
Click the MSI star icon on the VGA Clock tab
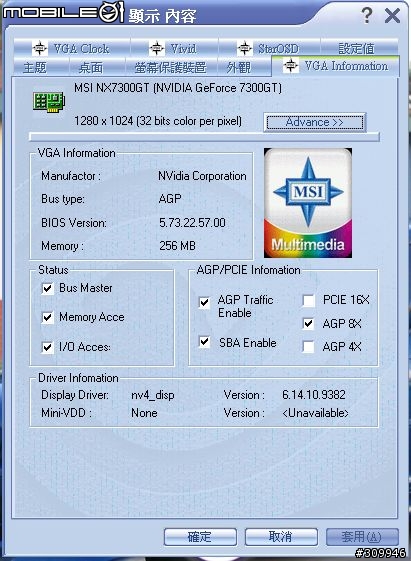click(40, 48)
